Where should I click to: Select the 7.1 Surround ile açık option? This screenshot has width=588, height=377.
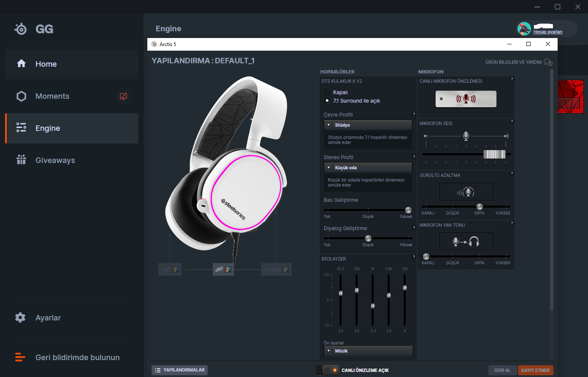coord(327,101)
